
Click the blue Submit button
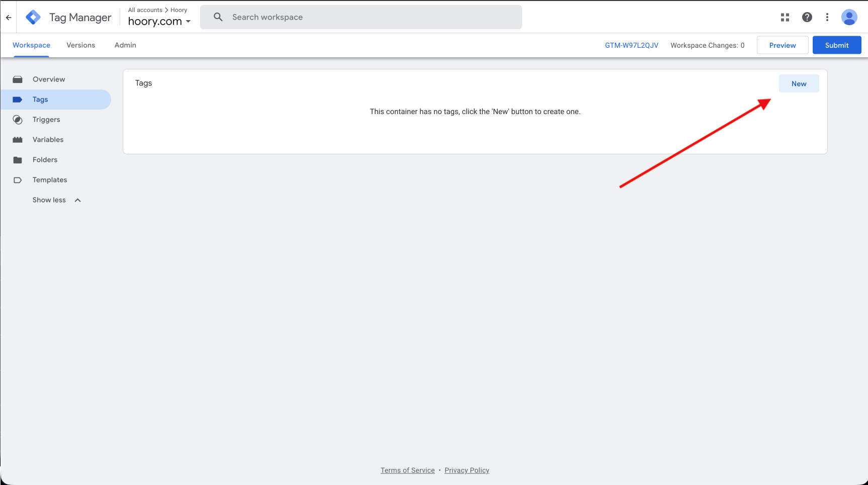[x=837, y=45]
